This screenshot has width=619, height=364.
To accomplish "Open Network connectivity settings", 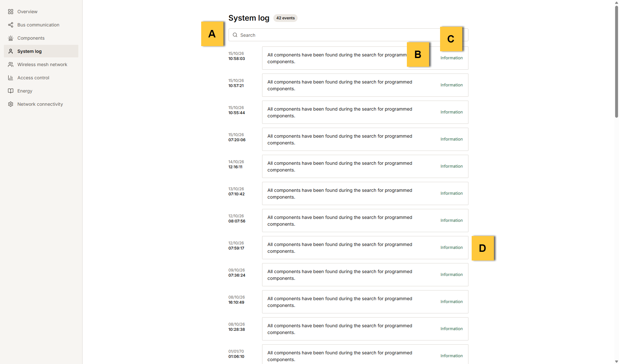I will (x=41, y=104).
